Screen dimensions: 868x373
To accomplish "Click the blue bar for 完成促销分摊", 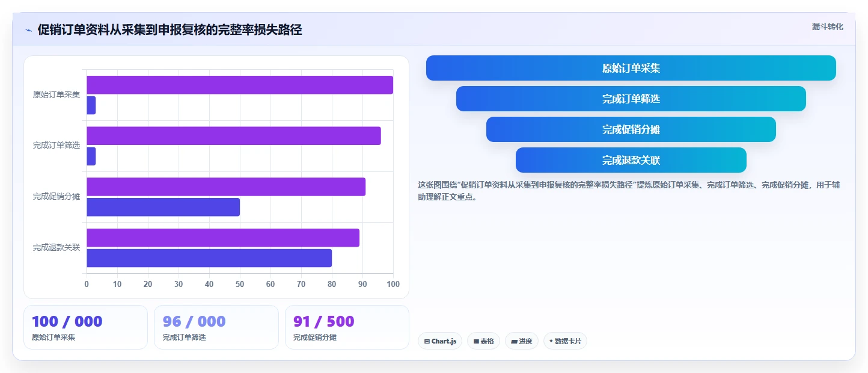I will click(164, 207).
